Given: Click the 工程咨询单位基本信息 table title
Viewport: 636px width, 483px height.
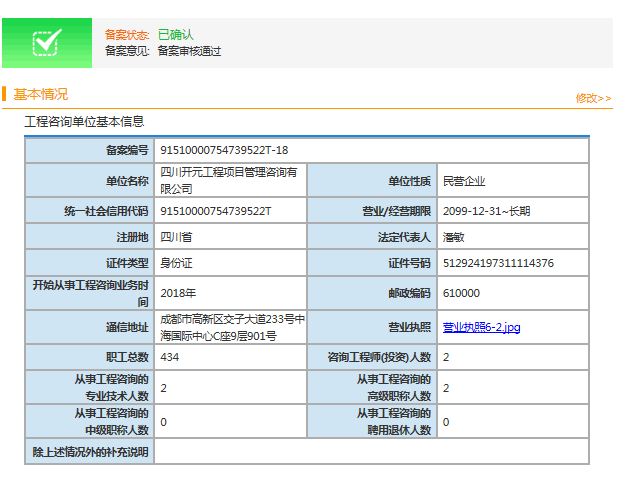Looking at the screenshot, I should pyautogui.click(x=84, y=121).
